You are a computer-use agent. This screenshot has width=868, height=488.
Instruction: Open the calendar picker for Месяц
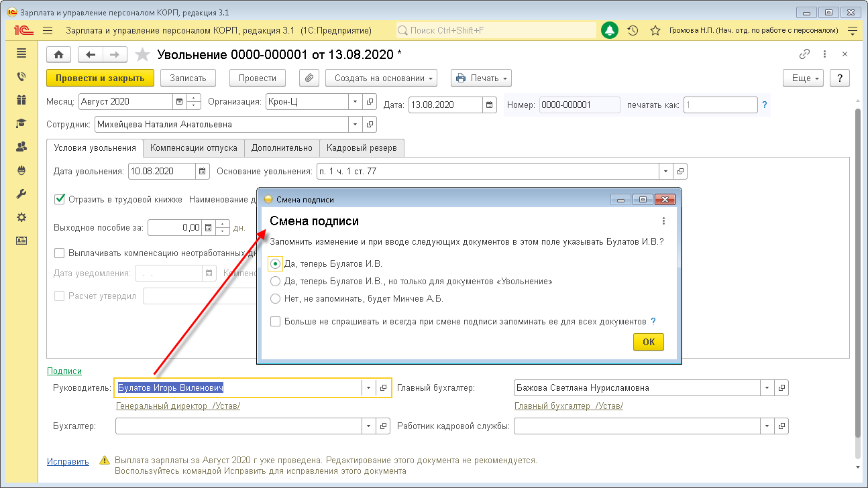(179, 102)
